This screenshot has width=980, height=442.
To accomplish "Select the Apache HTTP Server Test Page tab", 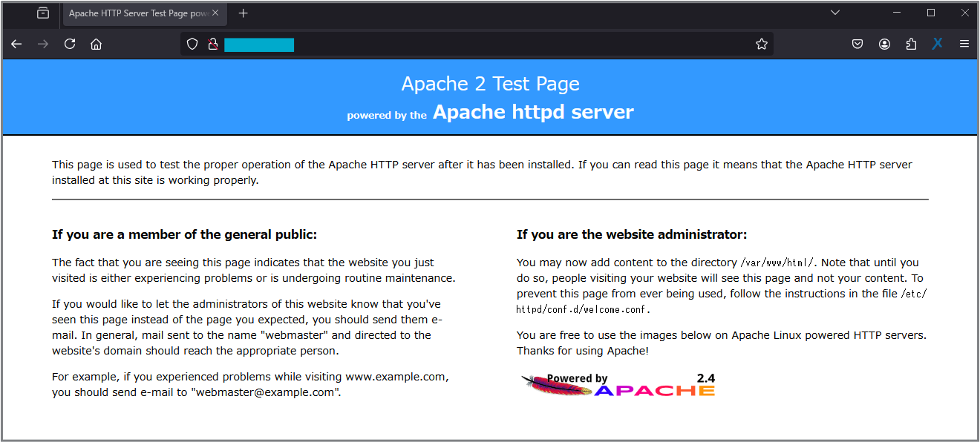I will click(x=137, y=13).
